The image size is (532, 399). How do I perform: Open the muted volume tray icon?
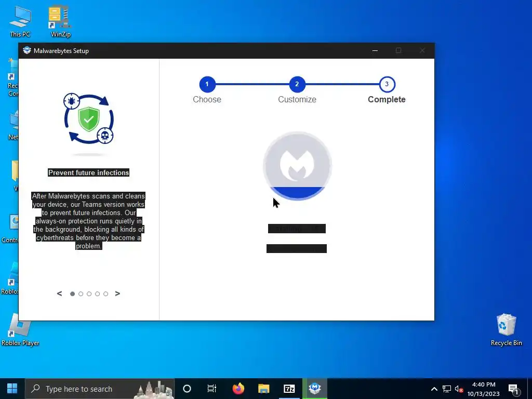click(x=459, y=389)
